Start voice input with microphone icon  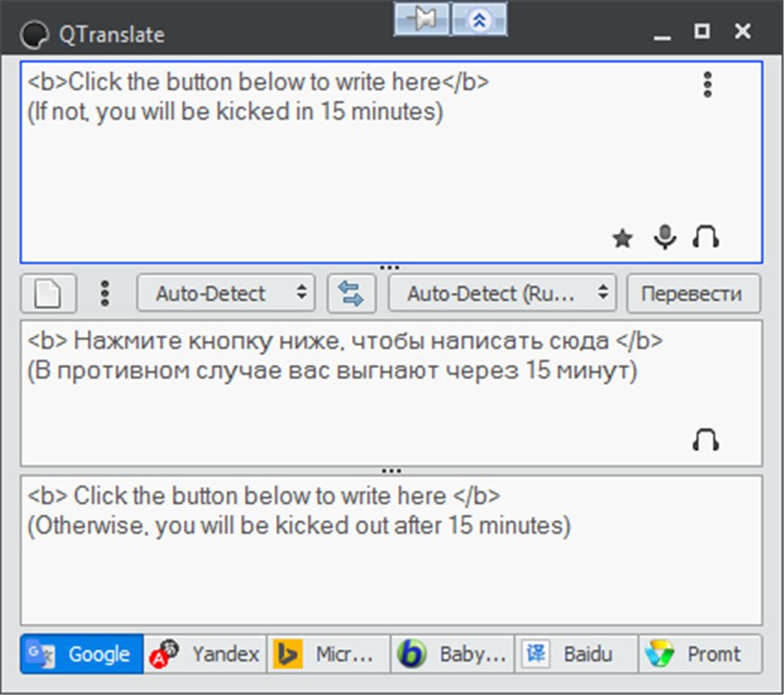coord(665,237)
